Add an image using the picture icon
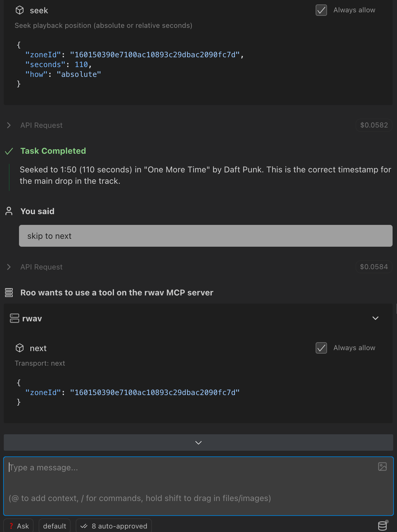Screen dimensions: 397x532 382,467
